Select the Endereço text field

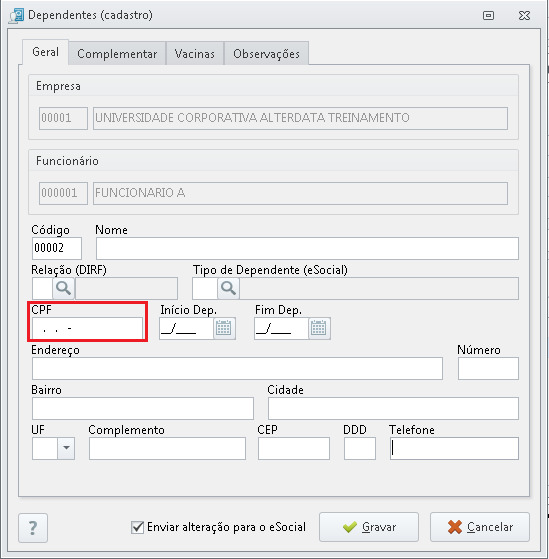click(237, 369)
